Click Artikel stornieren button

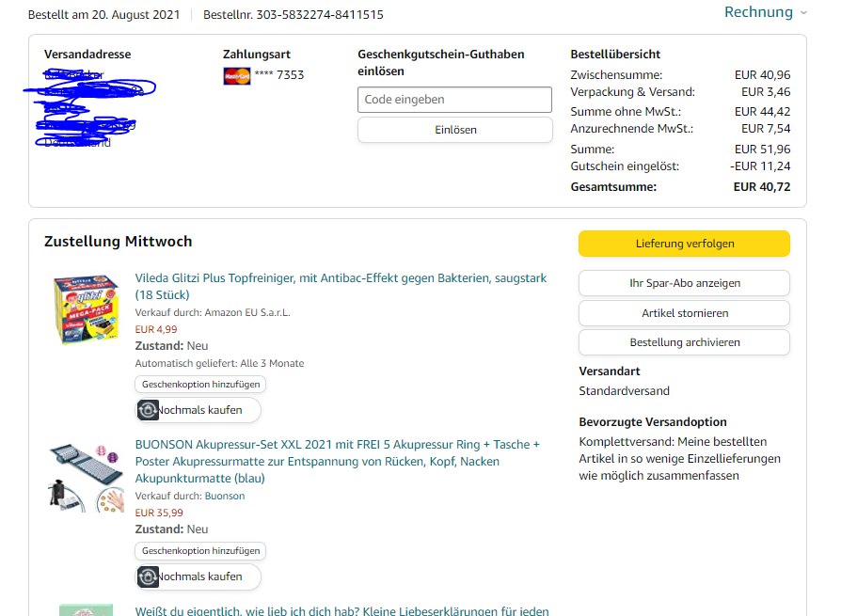point(684,313)
